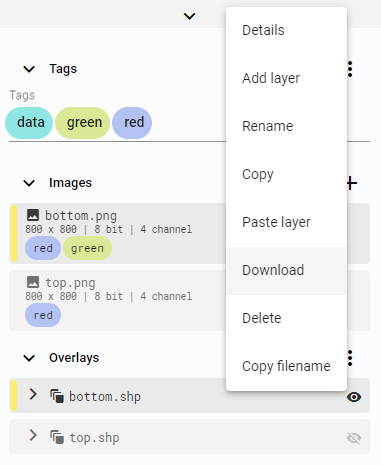
Task: Hide the bottom.shp overlay via eye icon
Action: coord(354,397)
